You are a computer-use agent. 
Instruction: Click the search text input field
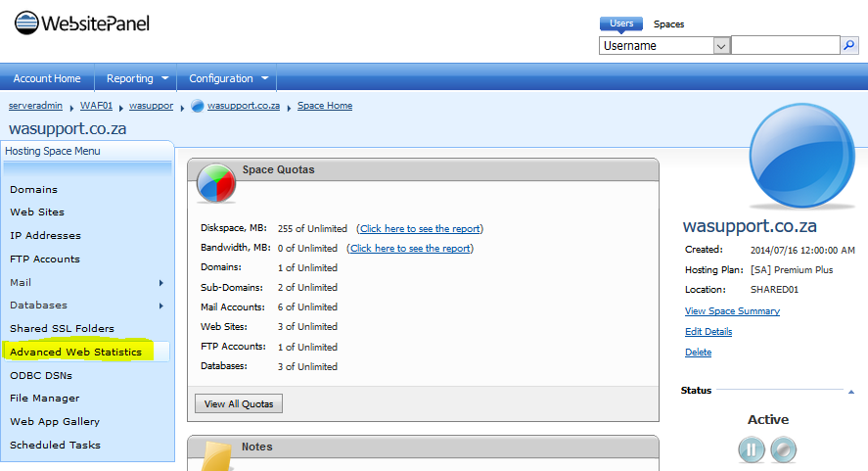[786, 45]
